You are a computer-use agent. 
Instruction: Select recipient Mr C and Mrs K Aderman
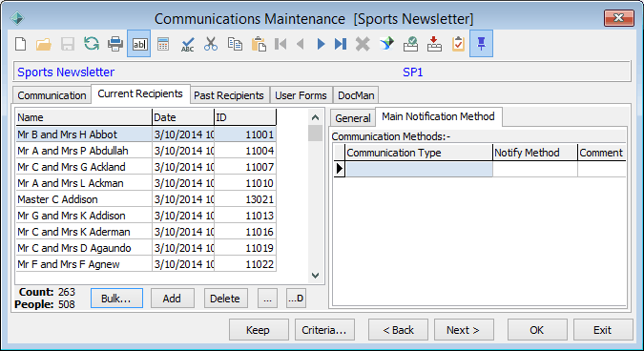84,232
